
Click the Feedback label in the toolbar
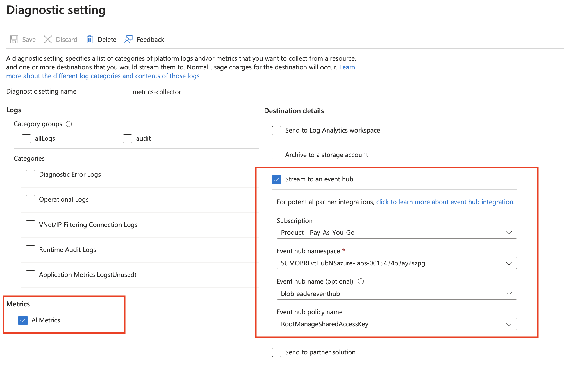pos(150,40)
